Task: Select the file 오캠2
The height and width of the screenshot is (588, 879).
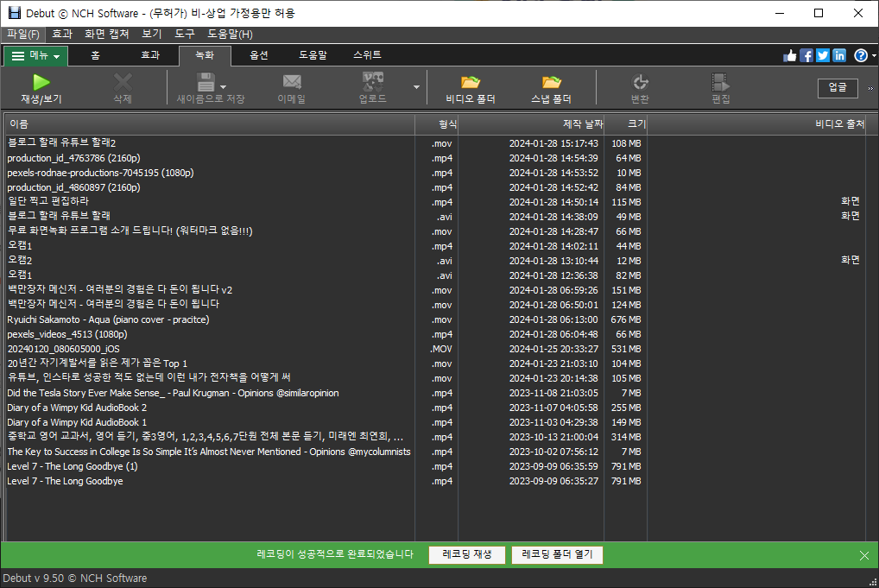Action: pos(20,261)
